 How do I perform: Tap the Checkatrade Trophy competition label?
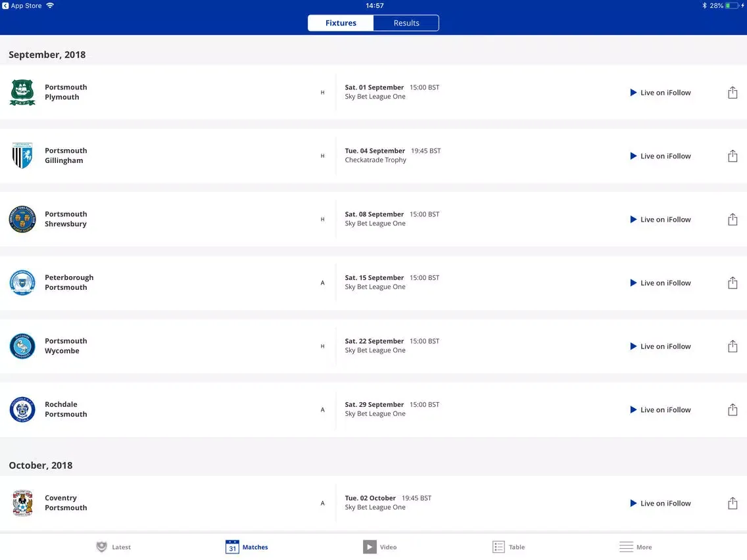coord(375,160)
